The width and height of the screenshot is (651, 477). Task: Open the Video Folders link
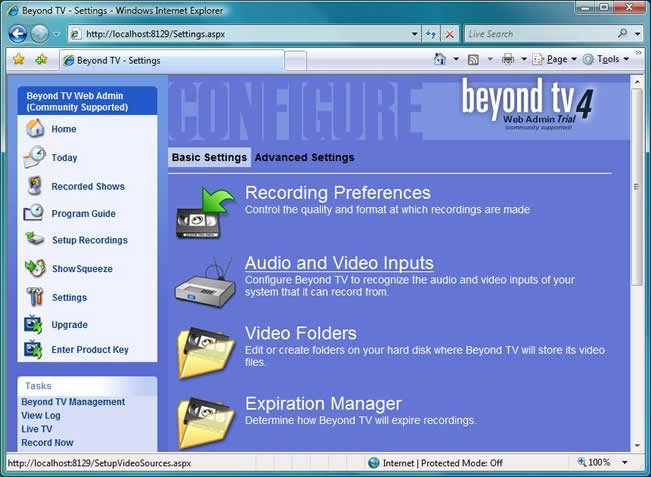pyautogui.click(x=301, y=333)
